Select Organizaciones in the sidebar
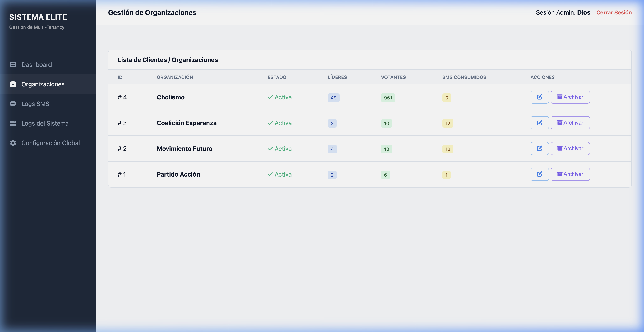The width and height of the screenshot is (644, 332). pos(48,84)
